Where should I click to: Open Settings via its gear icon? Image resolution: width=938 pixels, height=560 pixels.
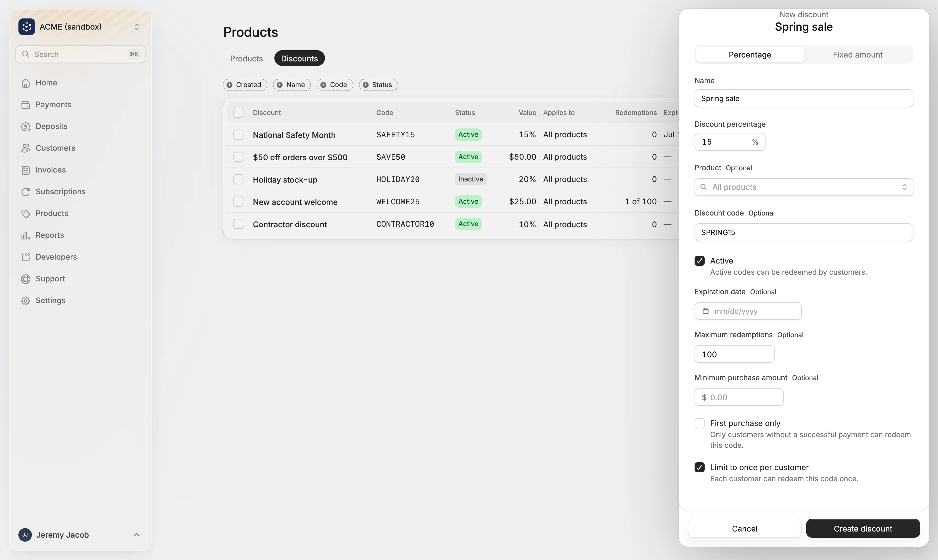(26, 301)
